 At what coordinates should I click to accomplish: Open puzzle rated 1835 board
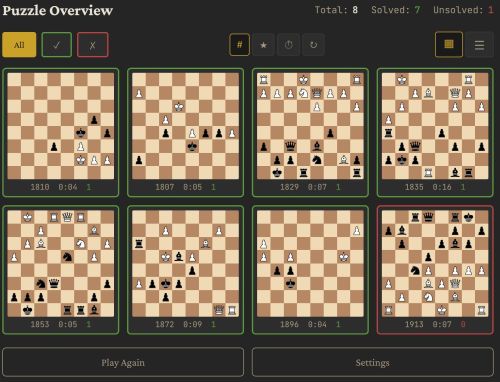click(x=435, y=126)
